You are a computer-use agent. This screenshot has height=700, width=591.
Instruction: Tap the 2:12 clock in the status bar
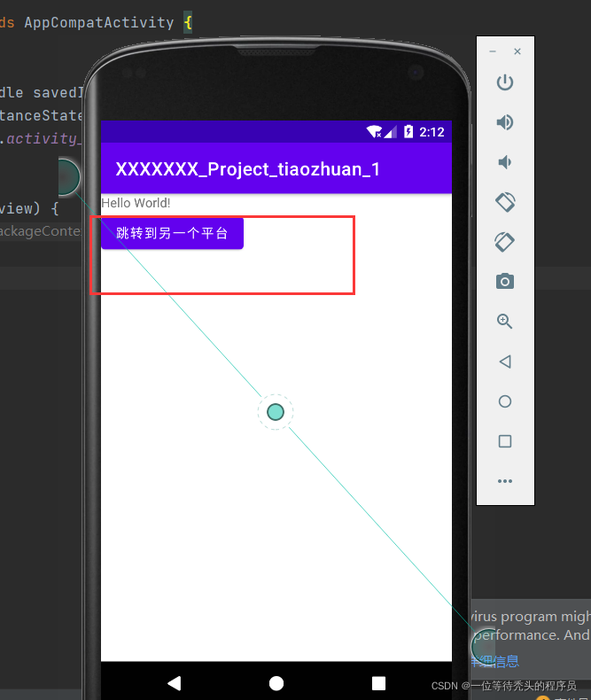tap(432, 132)
